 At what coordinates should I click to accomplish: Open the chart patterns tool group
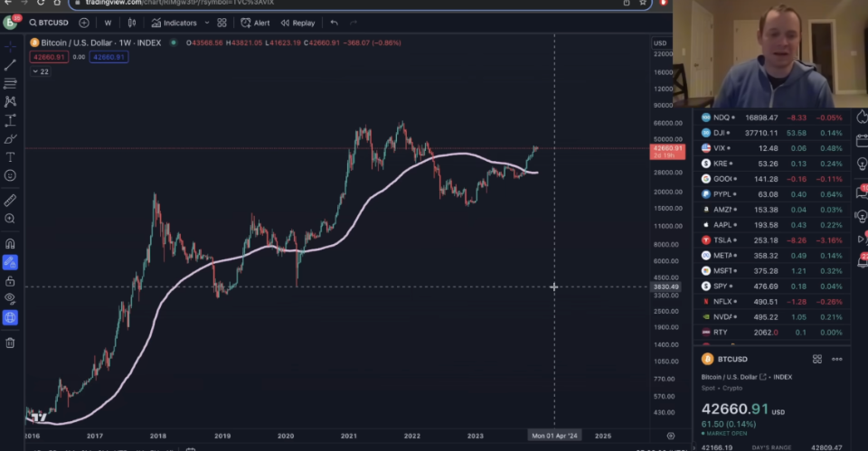(x=10, y=102)
